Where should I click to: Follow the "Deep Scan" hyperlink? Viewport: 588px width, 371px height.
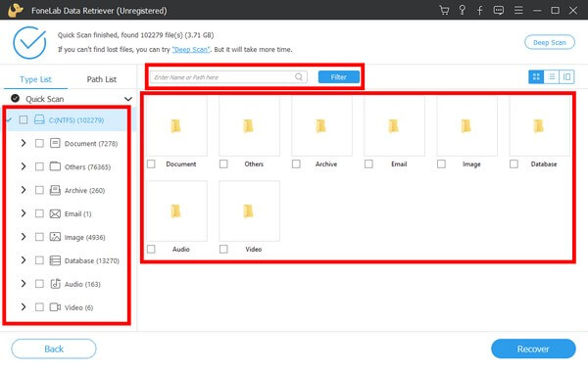tap(191, 50)
